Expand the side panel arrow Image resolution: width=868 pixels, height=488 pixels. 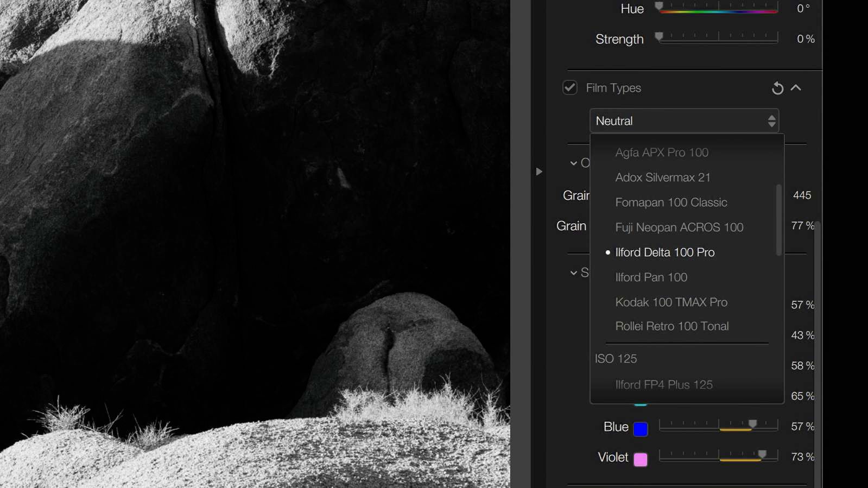pyautogui.click(x=538, y=172)
